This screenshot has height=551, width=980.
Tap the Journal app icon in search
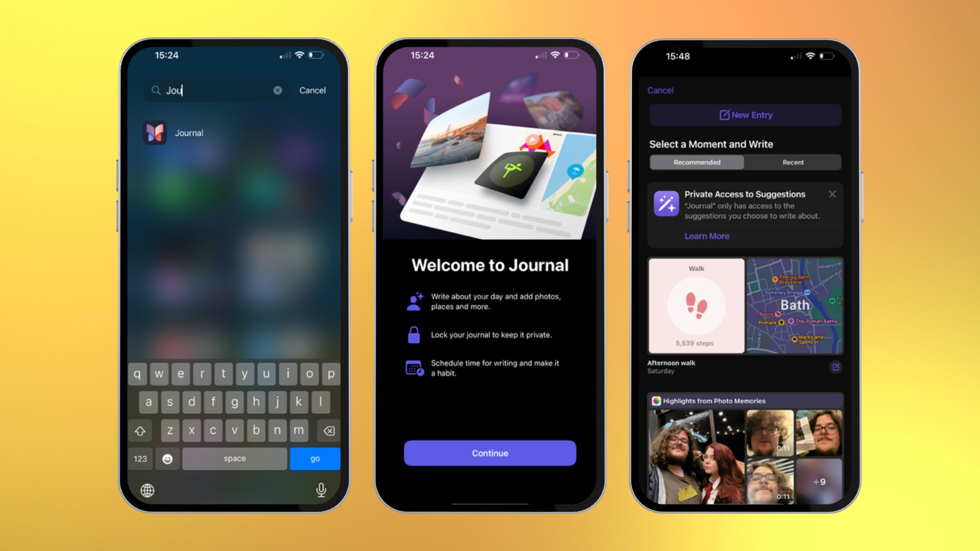tap(154, 133)
